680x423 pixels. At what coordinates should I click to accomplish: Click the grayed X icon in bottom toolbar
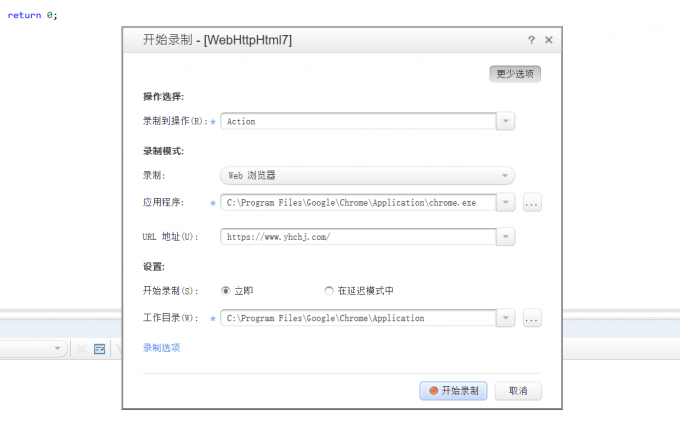(x=81, y=349)
